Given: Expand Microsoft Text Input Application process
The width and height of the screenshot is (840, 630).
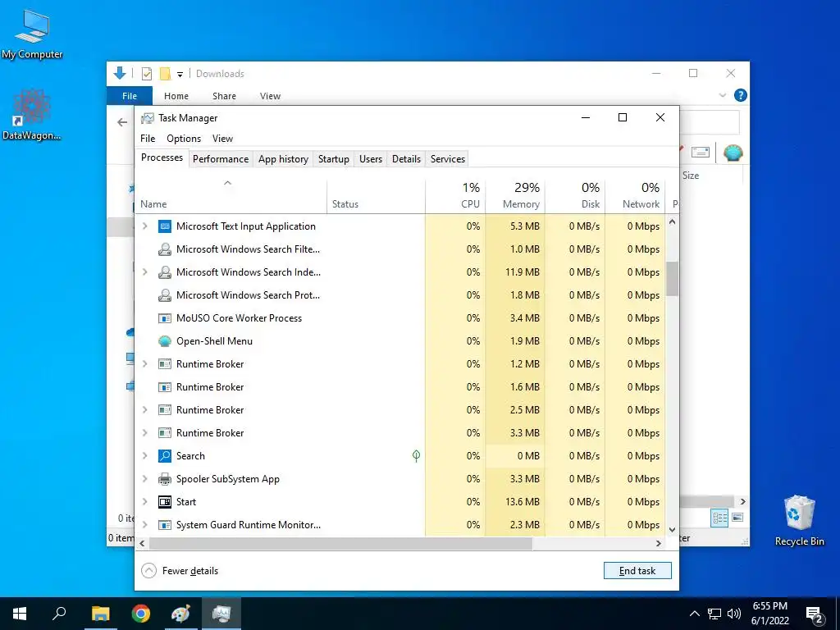Looking at the screenshot, I should [x=144, y=226].
